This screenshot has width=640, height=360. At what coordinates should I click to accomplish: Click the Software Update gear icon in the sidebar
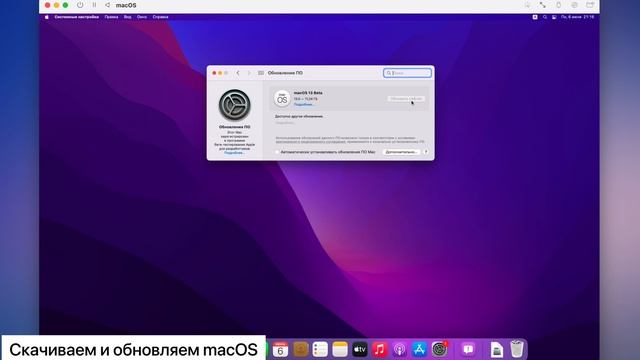[235, 105]
